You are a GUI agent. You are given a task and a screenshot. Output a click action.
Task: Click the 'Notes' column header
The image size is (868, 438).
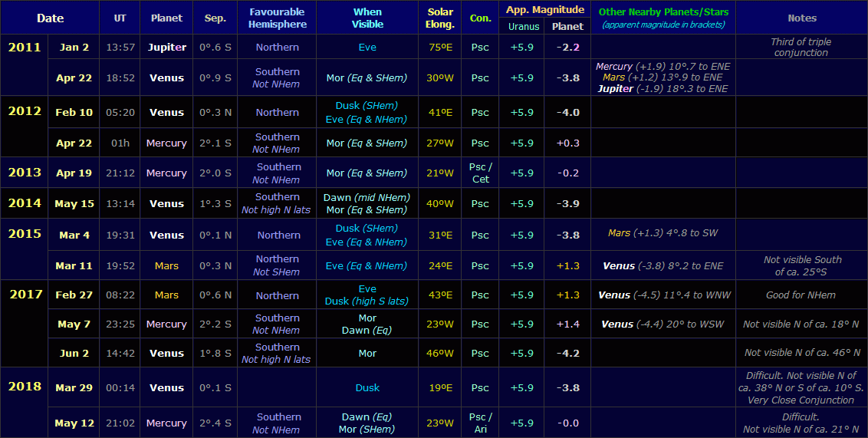(x=802, y=18)
